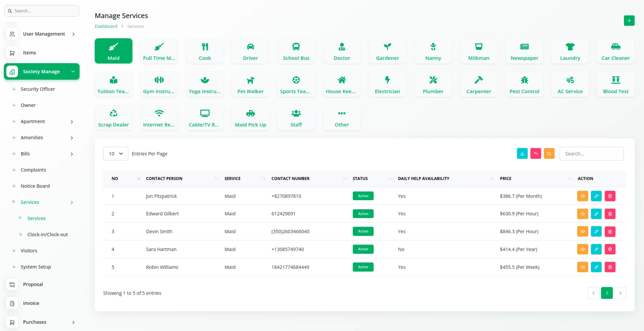Viewport: 644px width, 331px height.
Task: Expand the Purchases menu
Action: click(42, 322)
